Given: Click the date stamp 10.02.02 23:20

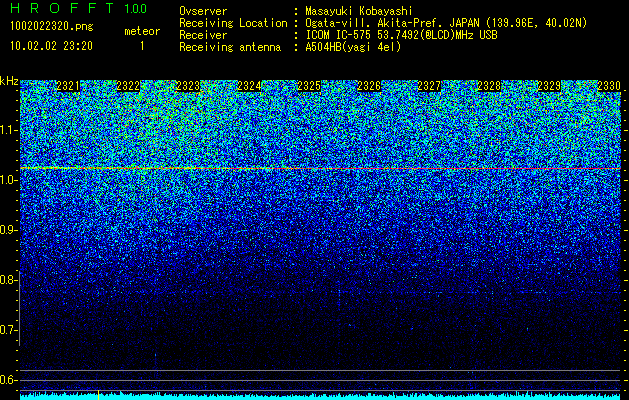Looking at the screenshot, I should pyautogui.click(x=51, y=46).
